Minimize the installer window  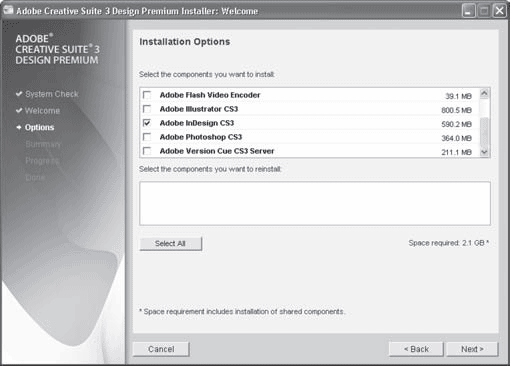tap(469, 11)
